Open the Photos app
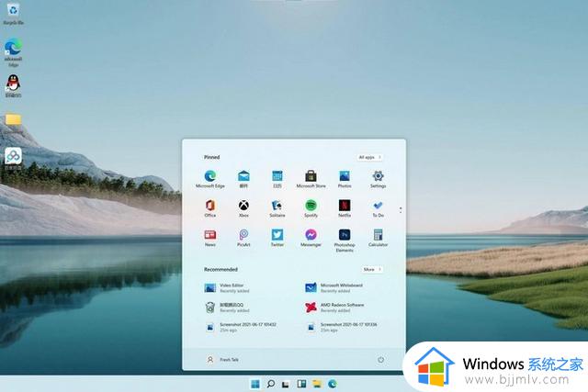 click(x=345, y=179)
